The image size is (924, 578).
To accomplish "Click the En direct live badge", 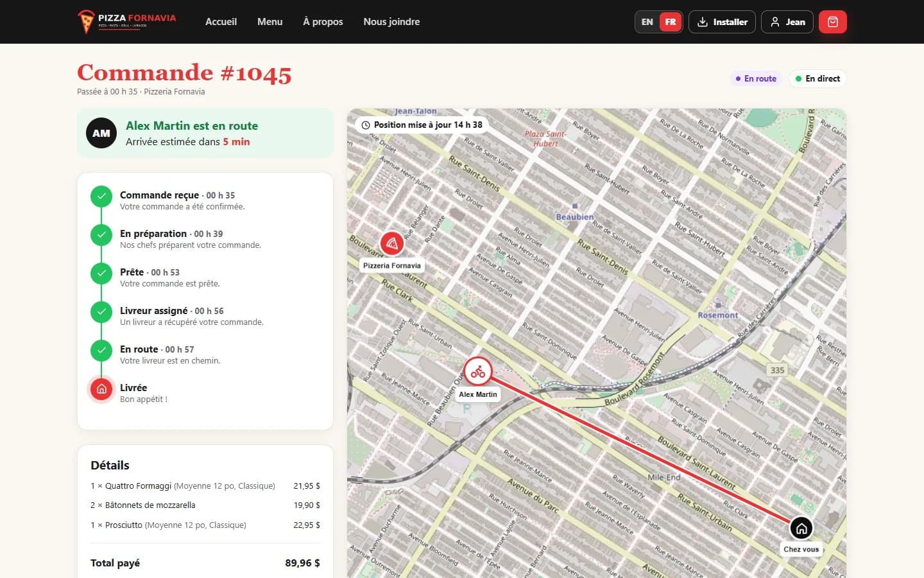I will click(817, 78).
